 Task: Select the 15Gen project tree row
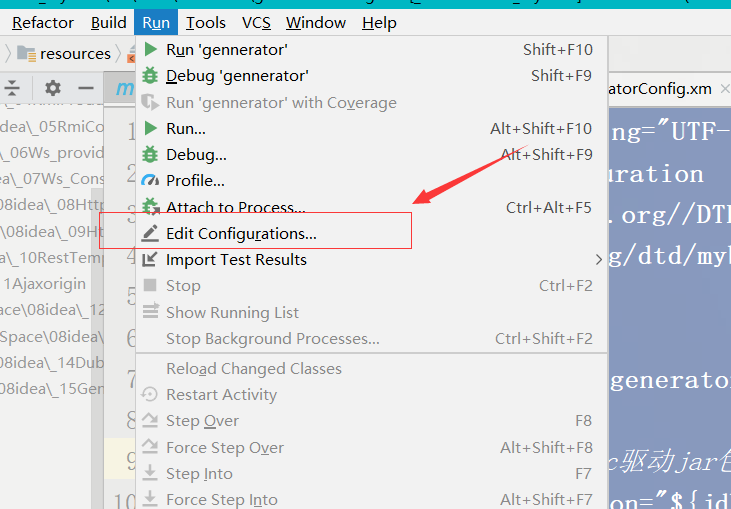52,388
